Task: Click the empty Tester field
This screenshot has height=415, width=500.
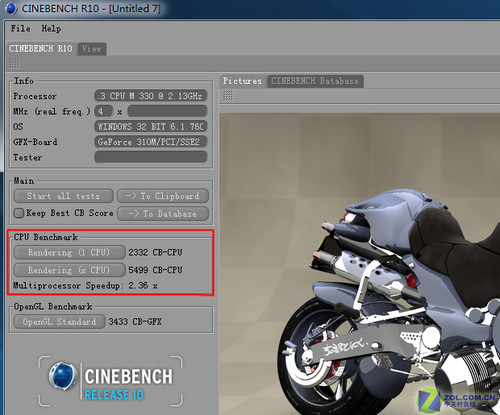Action: pos(151,157)
